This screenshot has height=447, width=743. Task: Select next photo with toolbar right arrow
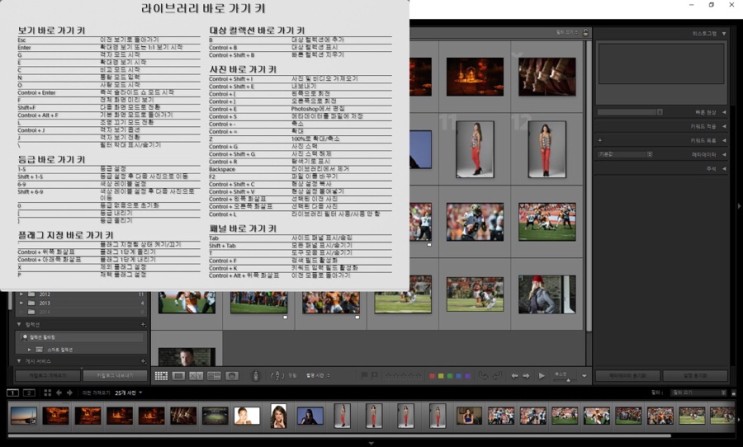click(526, 376)
